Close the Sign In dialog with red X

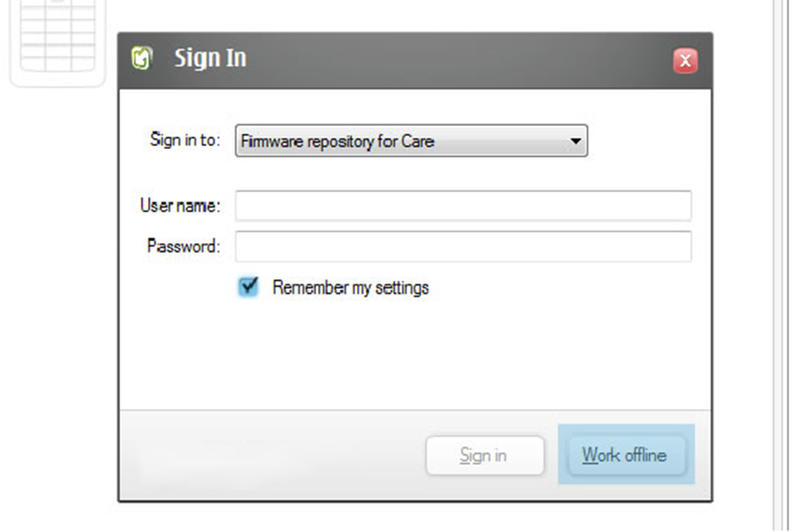click(x=686, y=61)
